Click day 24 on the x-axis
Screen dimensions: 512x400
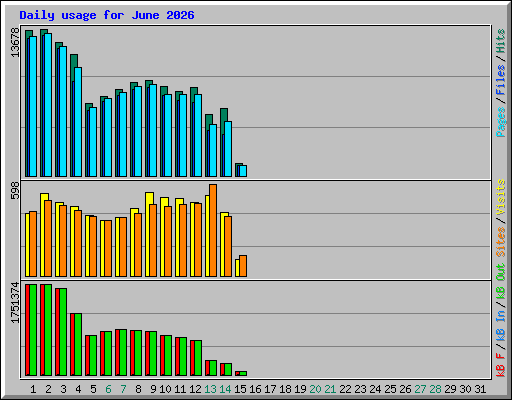[375, 389]
